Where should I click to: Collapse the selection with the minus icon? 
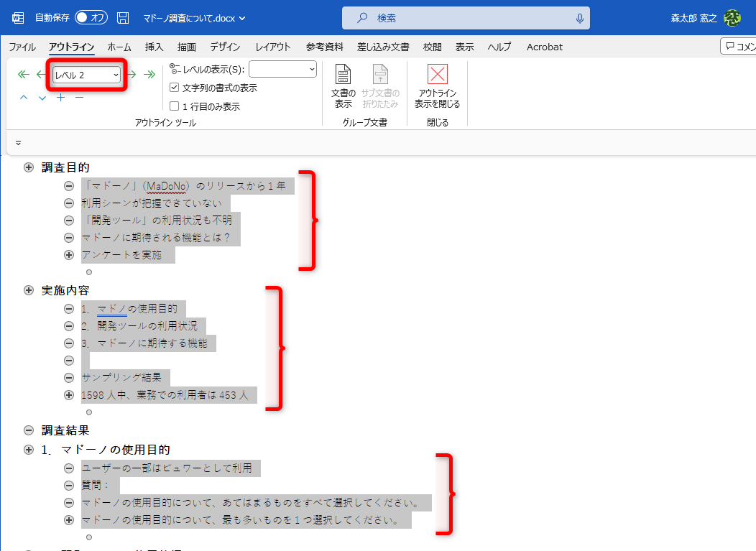[78, 98]
